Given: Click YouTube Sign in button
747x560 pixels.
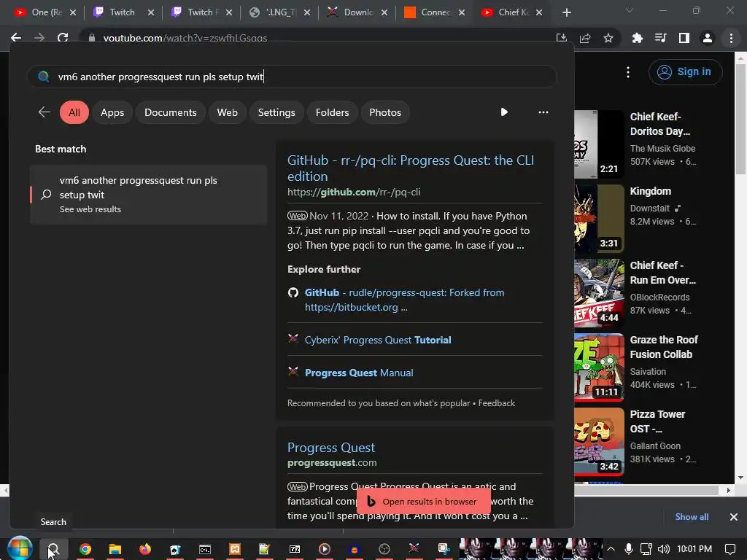Looking at the screenshot, I should pos(685,72).
